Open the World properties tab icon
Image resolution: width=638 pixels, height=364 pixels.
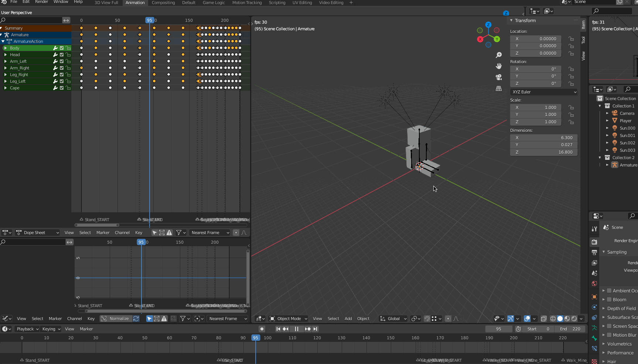594,284
